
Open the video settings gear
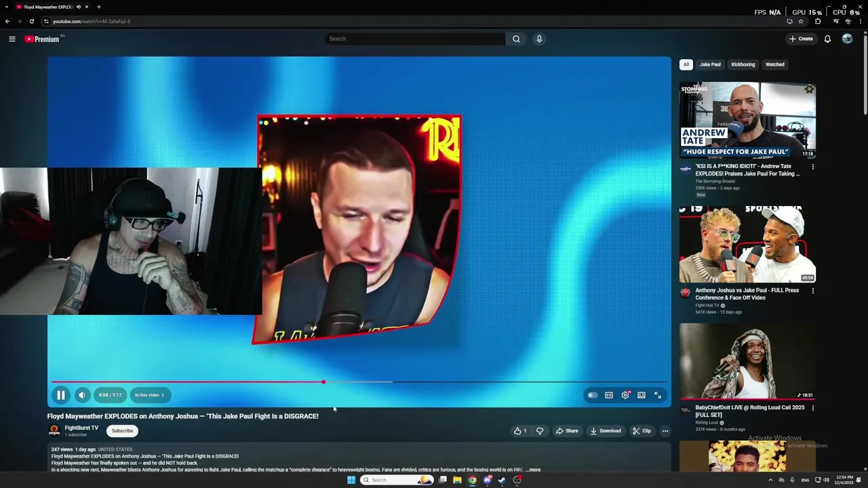625,395
